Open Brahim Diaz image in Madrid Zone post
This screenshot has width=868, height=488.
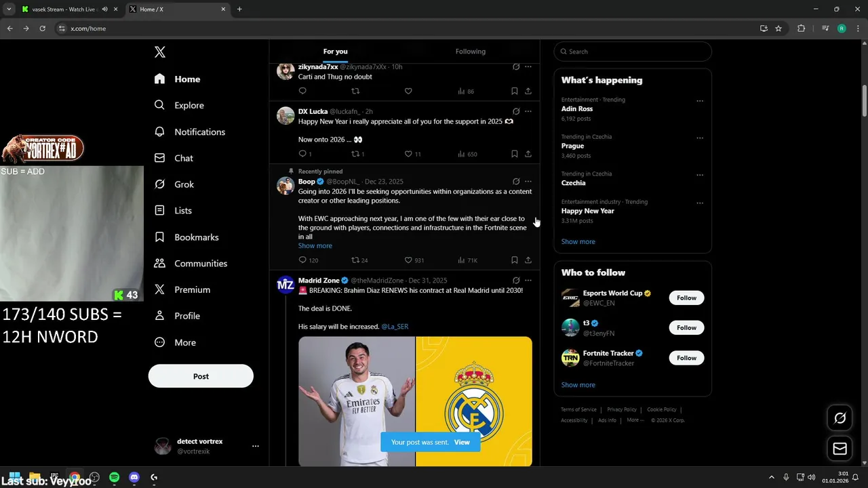[357, 401]
